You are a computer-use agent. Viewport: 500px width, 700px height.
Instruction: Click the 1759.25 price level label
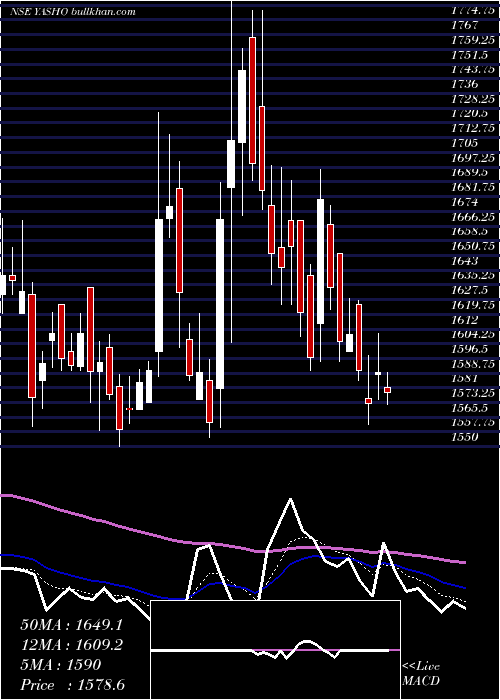coord(473,40)
